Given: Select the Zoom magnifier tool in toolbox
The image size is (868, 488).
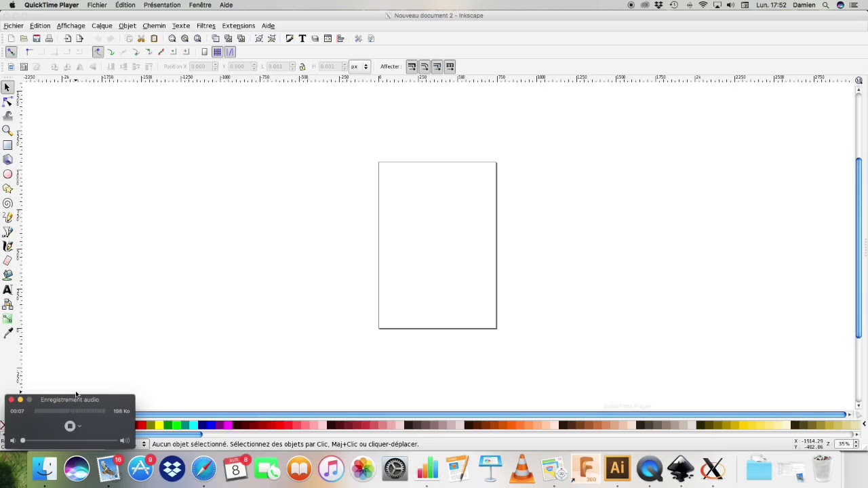Looking at the screenshot, I should (x=7, y=131).
